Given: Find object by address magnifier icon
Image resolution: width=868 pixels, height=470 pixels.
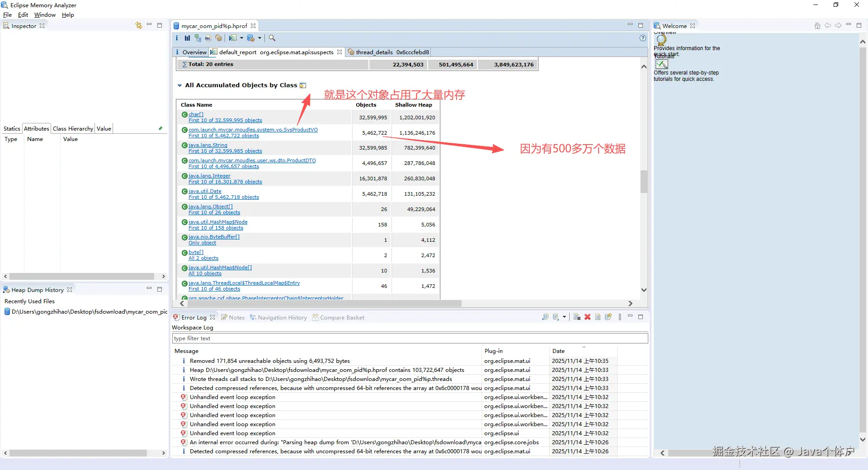Looking at the screenshot, I should (272, 38).
